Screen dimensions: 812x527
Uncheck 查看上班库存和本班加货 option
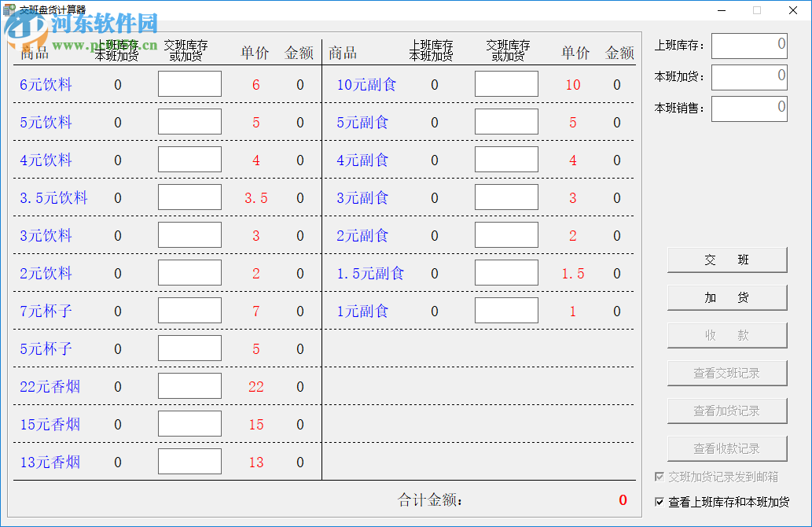click(x=659, y=499)
